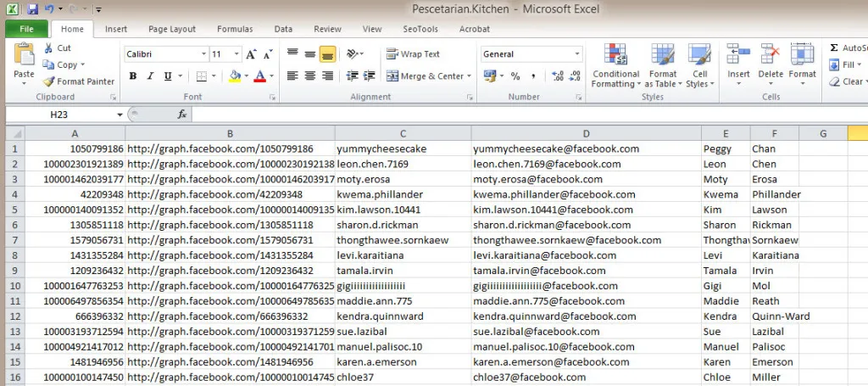Image resolution: width=868 pixels, height=386 pixels.
Task: Click Merge & Center button
Action: (425, 76)
